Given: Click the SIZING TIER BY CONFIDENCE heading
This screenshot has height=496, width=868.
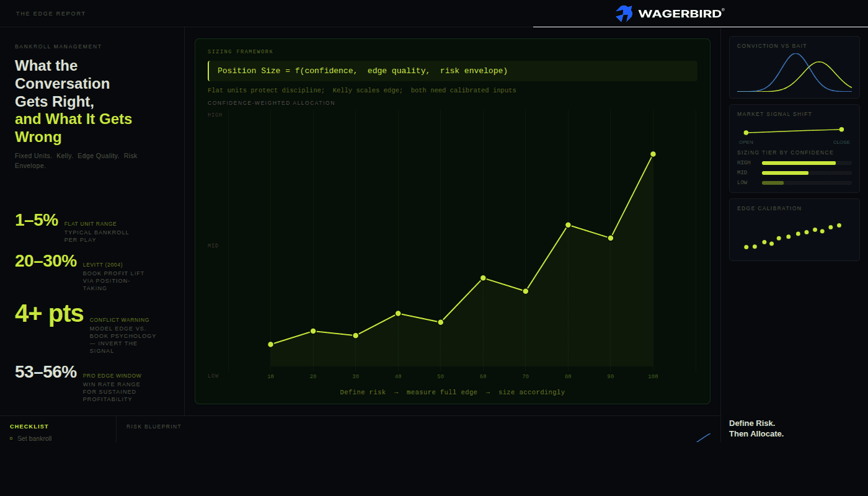Looking at the screenshot, I should (786, 153).
